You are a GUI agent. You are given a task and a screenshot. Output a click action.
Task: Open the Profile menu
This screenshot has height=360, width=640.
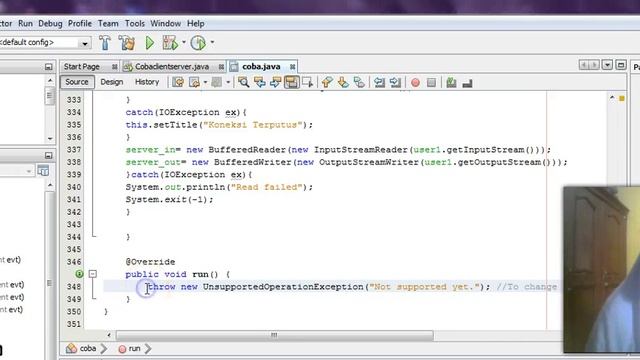(x=80, y=24)
